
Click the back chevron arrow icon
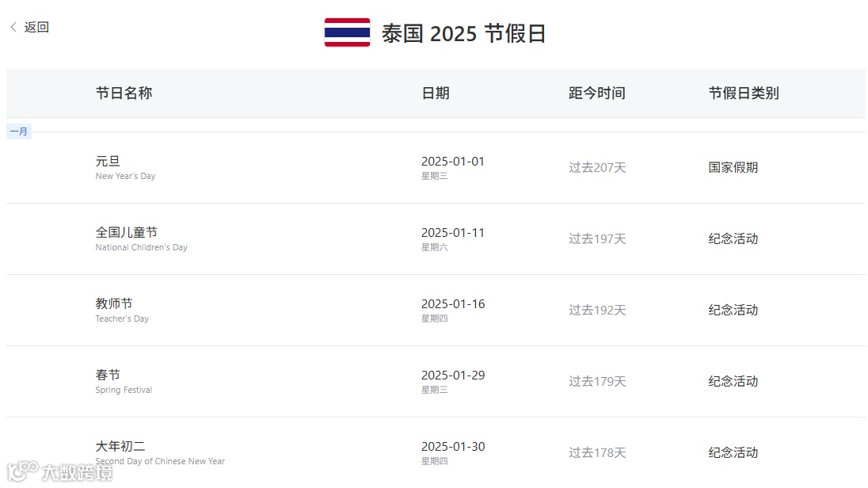(x=13, y=27)
